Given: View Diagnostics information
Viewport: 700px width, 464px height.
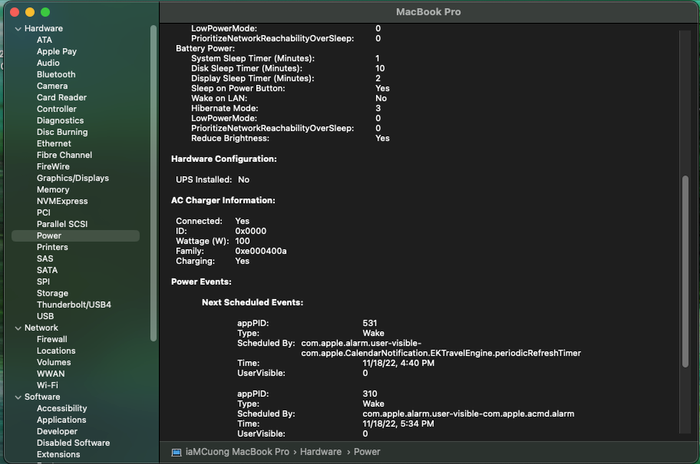Looking at the screenshot, I should click(x=60, y=121).
